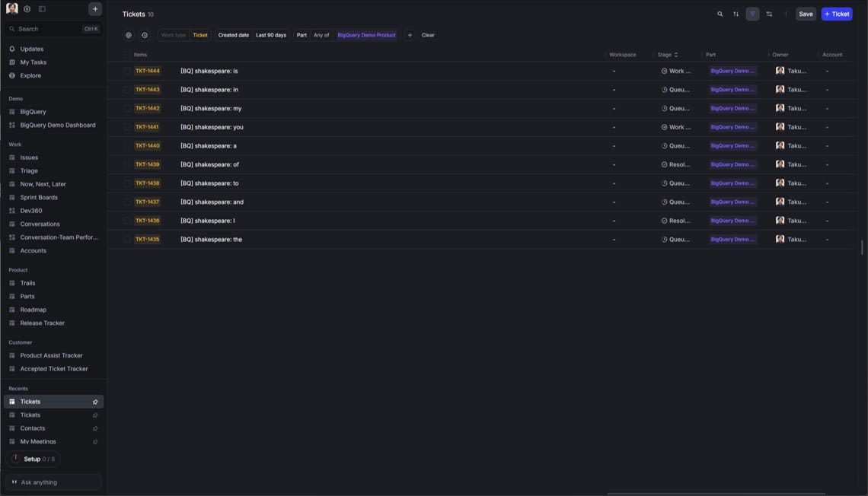Image resolution: width=868 pixels, height=496 pixels.
Task: Click the clock history filter icon
Action: click(x=145, y=35)
